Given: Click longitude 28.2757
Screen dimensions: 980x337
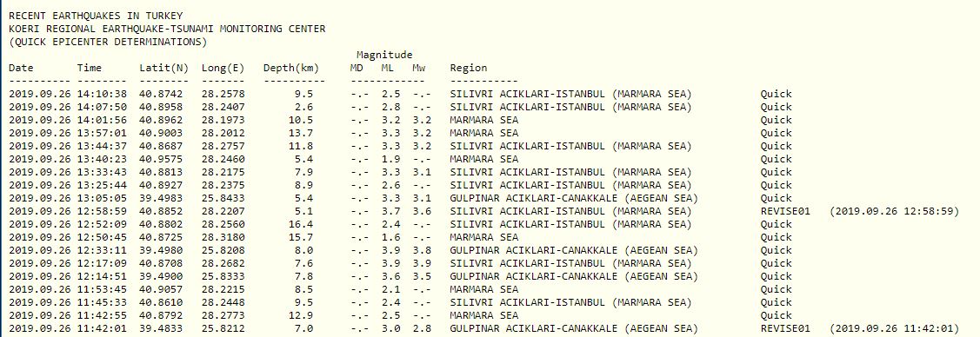Looking at the screenshot, I should point(223,146).
